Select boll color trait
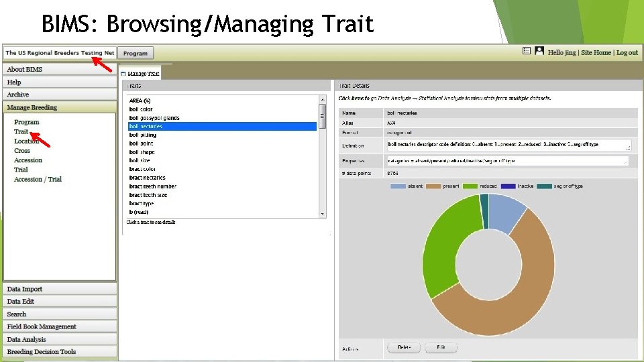The width and height of the screenshot is (644, 362). [x=222, y=109]
